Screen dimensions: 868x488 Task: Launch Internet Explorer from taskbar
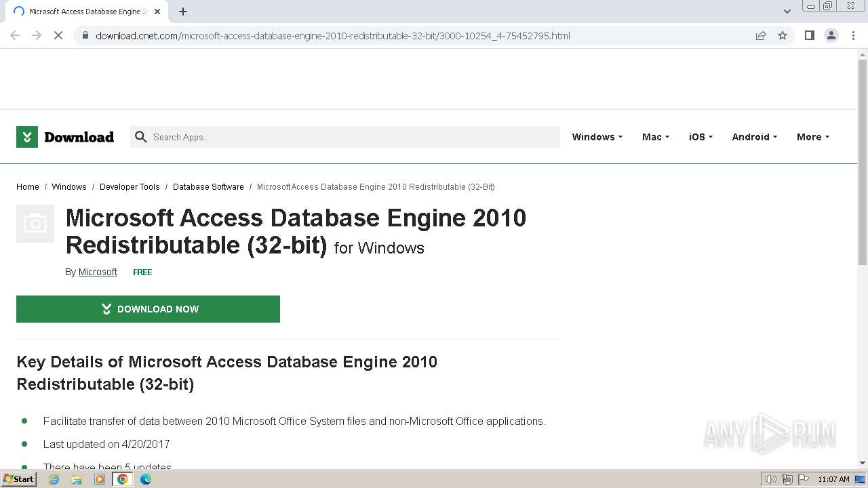click(x=54, y=479)
